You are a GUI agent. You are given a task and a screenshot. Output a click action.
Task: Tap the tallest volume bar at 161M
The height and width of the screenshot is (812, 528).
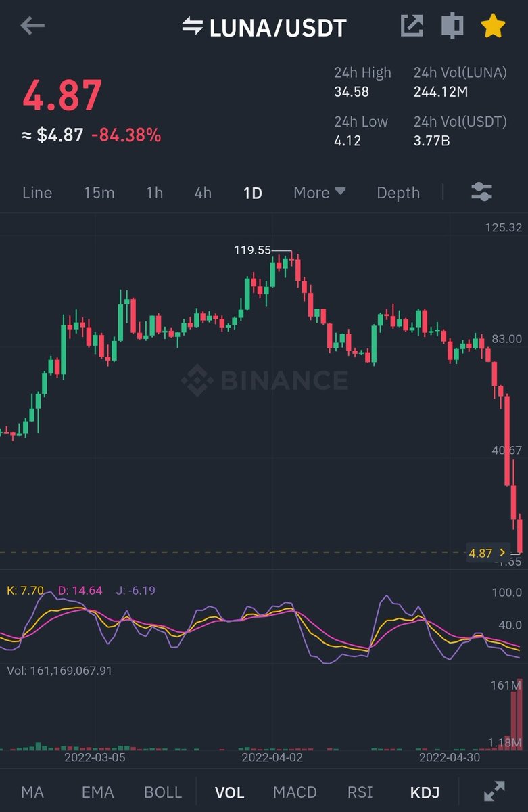click(x=520, y=715)
